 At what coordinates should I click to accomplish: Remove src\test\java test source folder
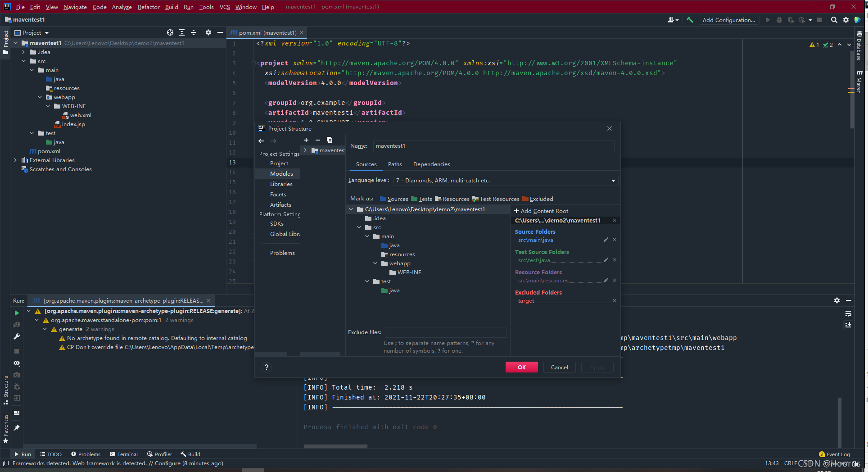615,260
